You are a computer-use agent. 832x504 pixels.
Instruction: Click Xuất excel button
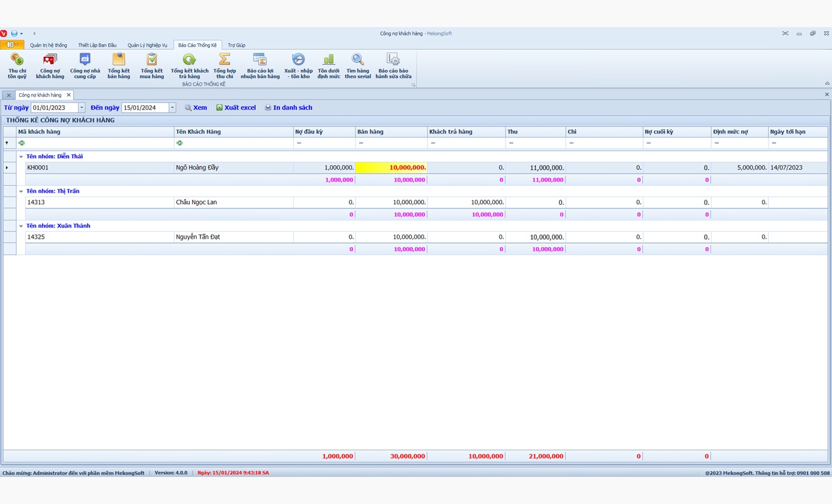[236, 108]
